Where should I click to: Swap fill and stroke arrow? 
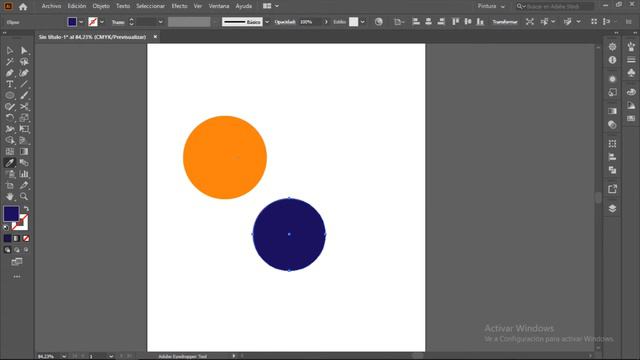[26, 209]
